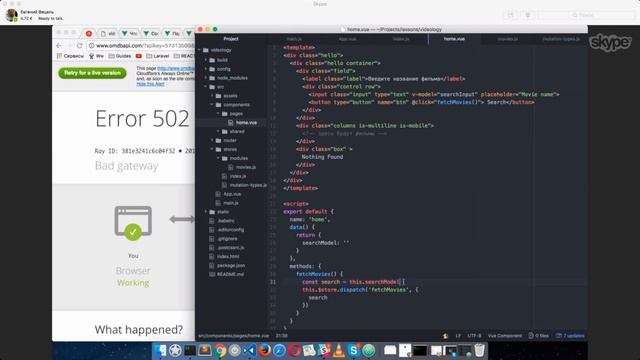Click the home.vue file icon in tree
This screenshot has height=360, width=640.
tap(231, 122)
